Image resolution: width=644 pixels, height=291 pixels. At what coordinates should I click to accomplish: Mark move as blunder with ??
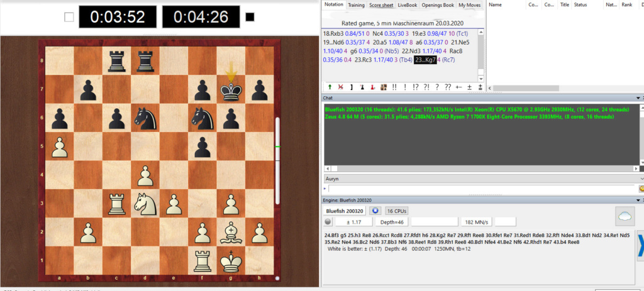coord(448,87)
